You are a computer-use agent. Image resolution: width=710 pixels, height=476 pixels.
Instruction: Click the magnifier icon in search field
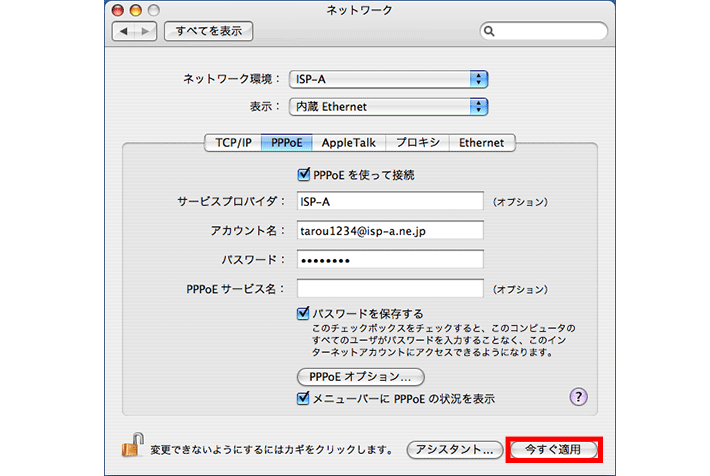click(490, 31)
